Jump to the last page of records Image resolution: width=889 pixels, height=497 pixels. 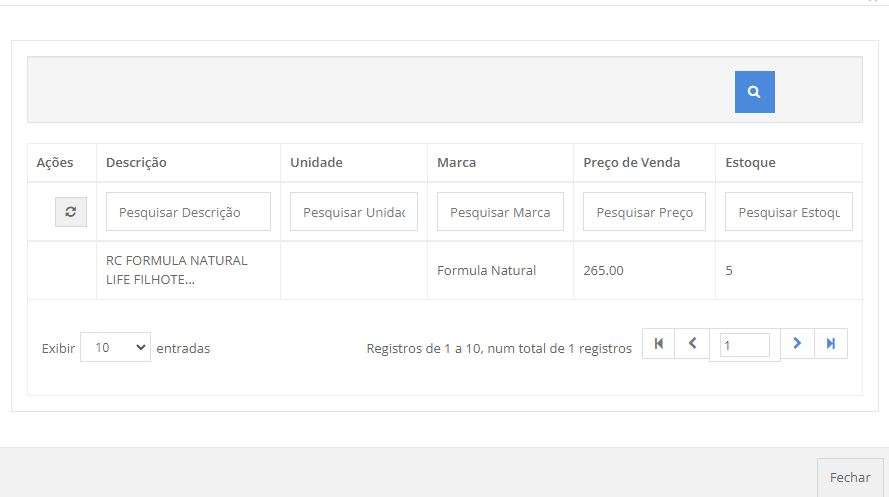[831, 344]
